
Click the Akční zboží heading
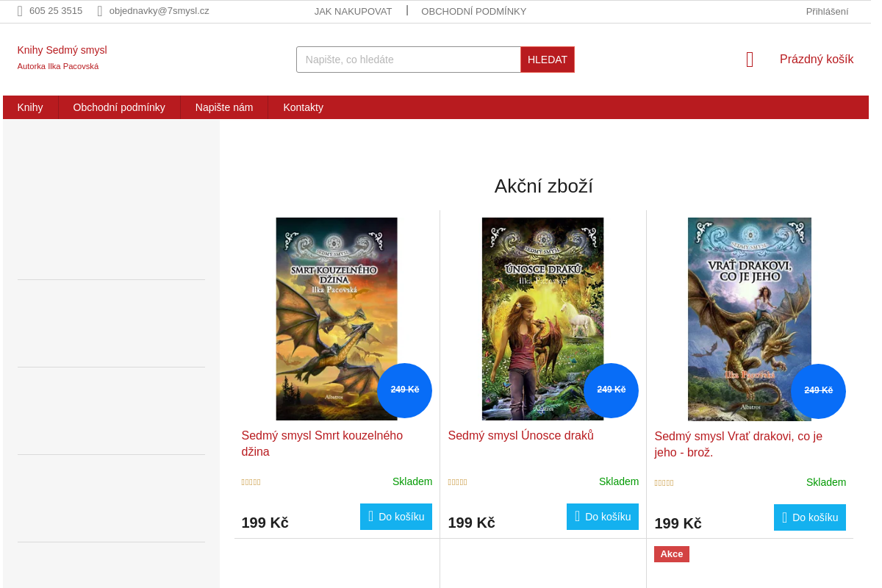pos(544,186)
